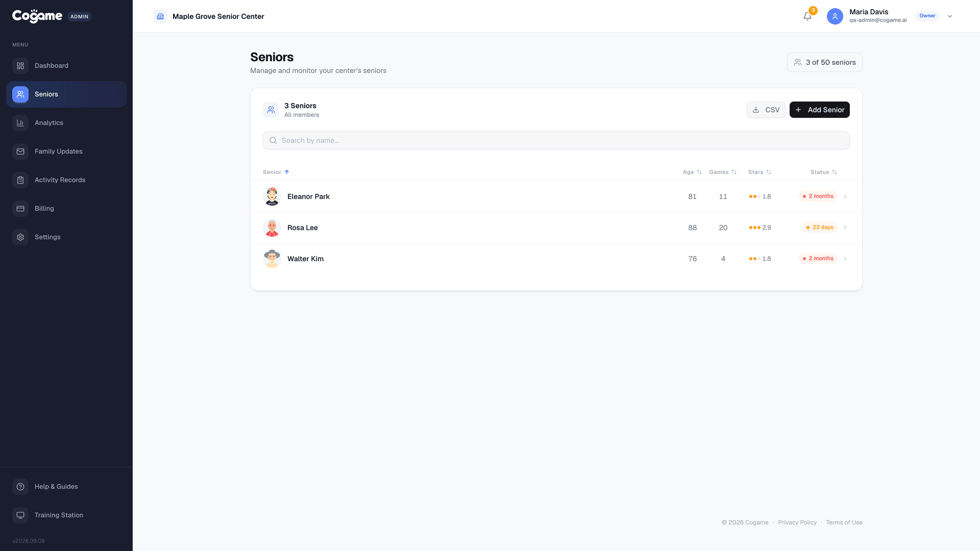Click Rosa Lee's avatar

(x=272, y=228)
